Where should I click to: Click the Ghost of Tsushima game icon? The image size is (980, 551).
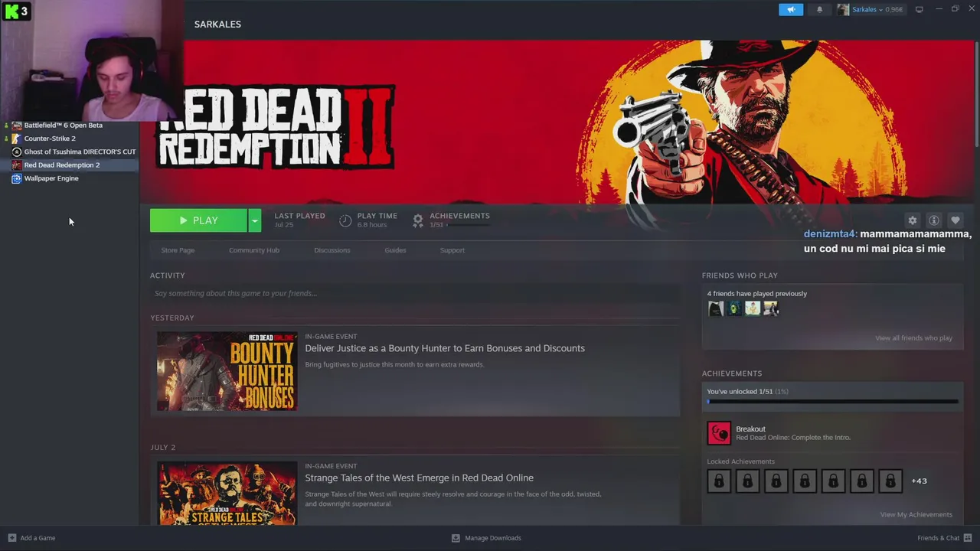tap(17, 152)
